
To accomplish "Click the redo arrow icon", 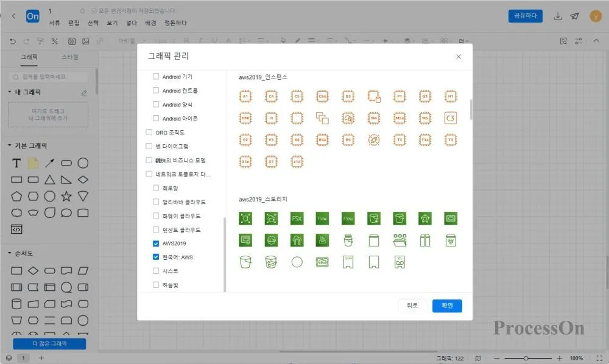I will pos(26,41).
